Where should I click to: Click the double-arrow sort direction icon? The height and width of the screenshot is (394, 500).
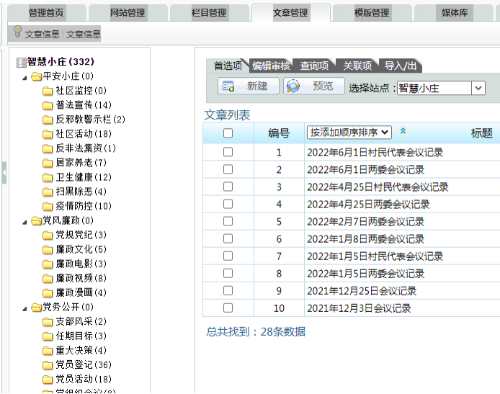click(x=403, y=131)
